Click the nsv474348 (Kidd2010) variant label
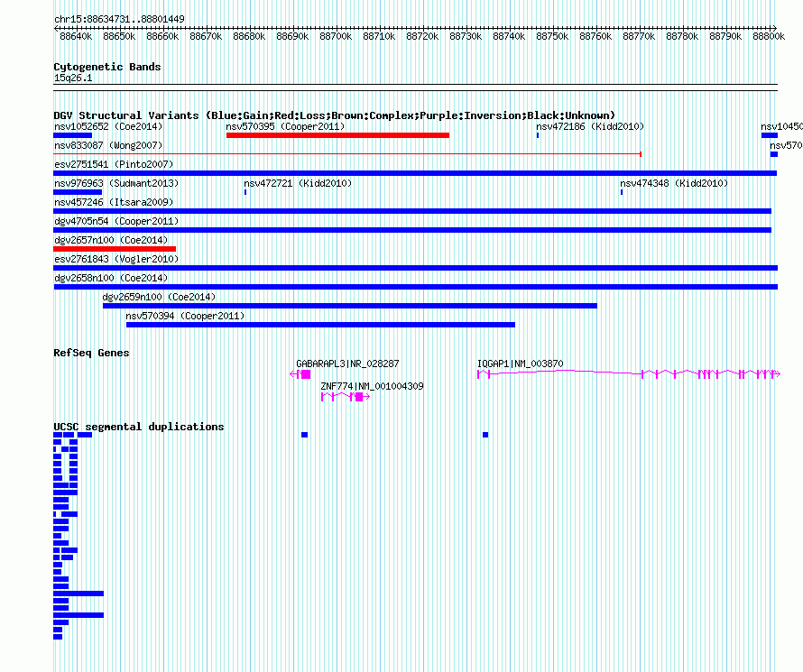 tap(674, 183)
